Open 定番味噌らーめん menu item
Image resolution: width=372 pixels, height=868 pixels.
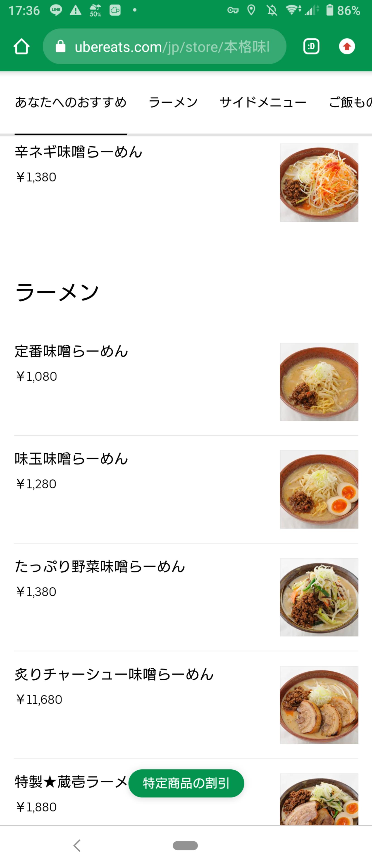click(72, 351)
